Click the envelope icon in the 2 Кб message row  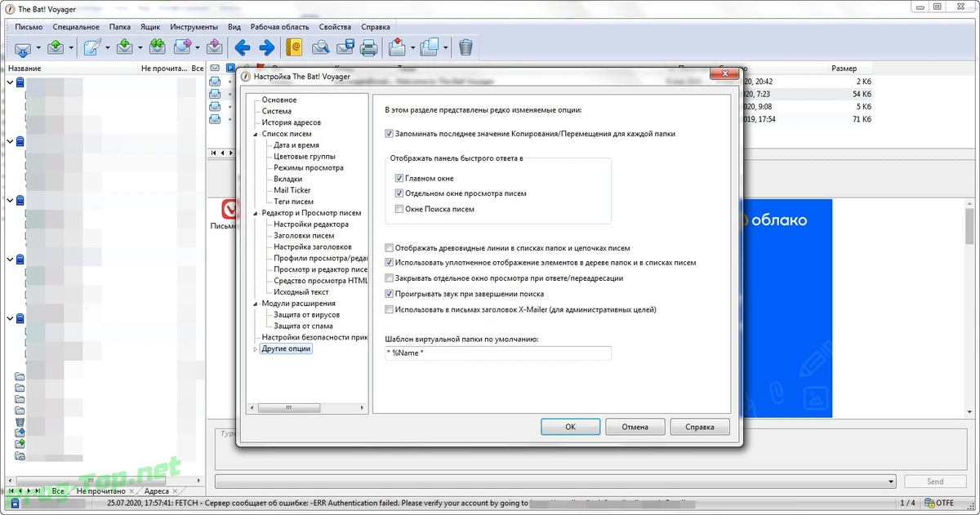(x=215, y=82)
